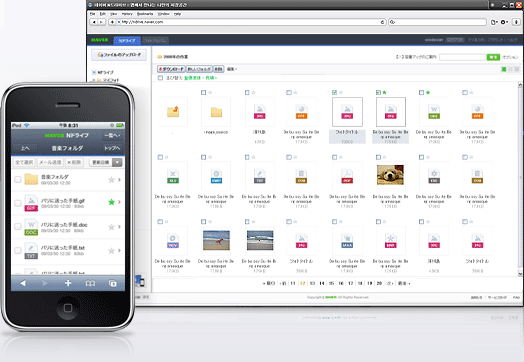The image size is (524, 362).
Task: Open the go-up parent folder icon in grid
Action: (x=173, y=111)
